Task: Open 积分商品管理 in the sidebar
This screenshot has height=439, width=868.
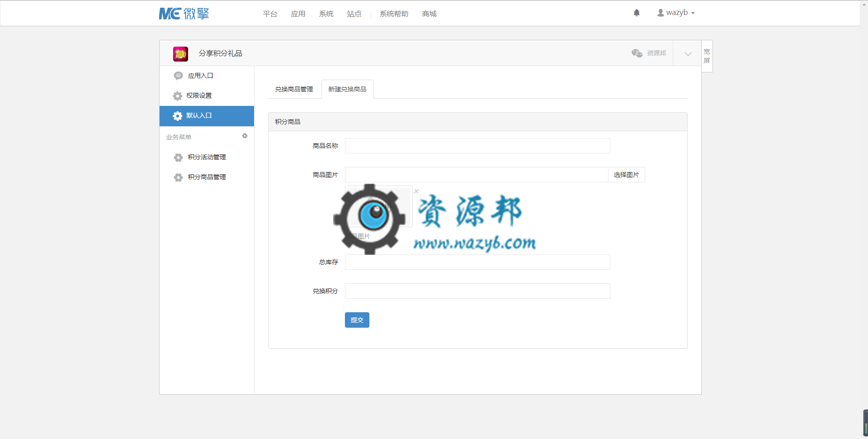Action: pyautogui.click(x=207, y=177)
